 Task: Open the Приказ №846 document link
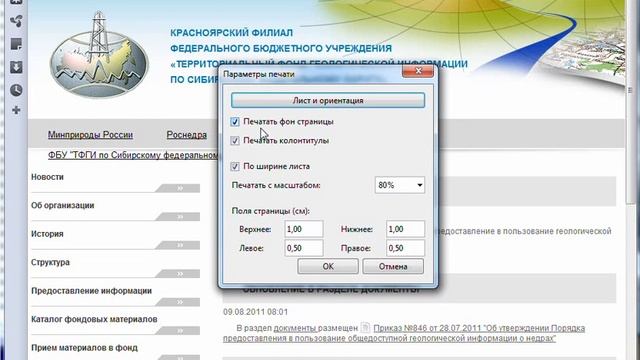point(479,328)
